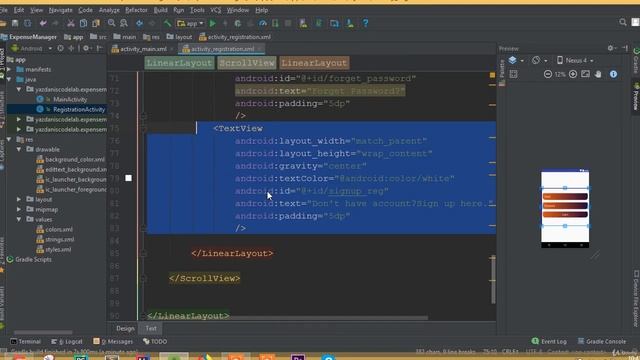Click the Search Everywhere magnifier icon
Viewport: 640px width, 360px height.
click(x=622, y=22)
